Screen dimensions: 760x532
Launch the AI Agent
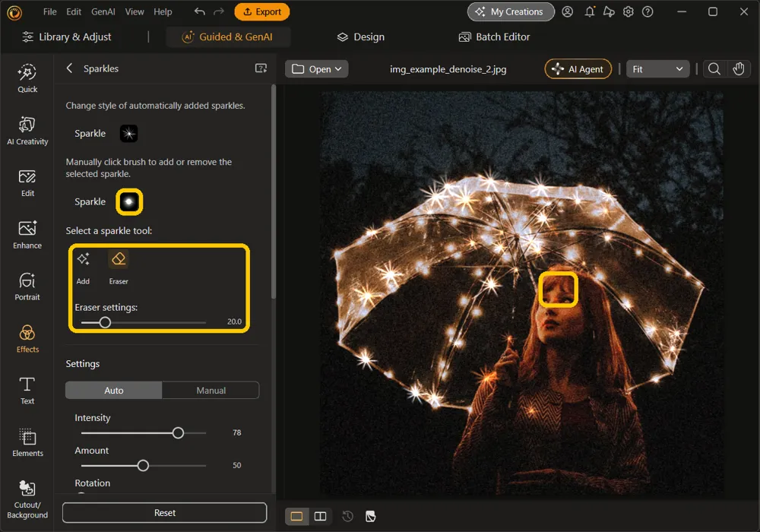(x=578, y=69)
